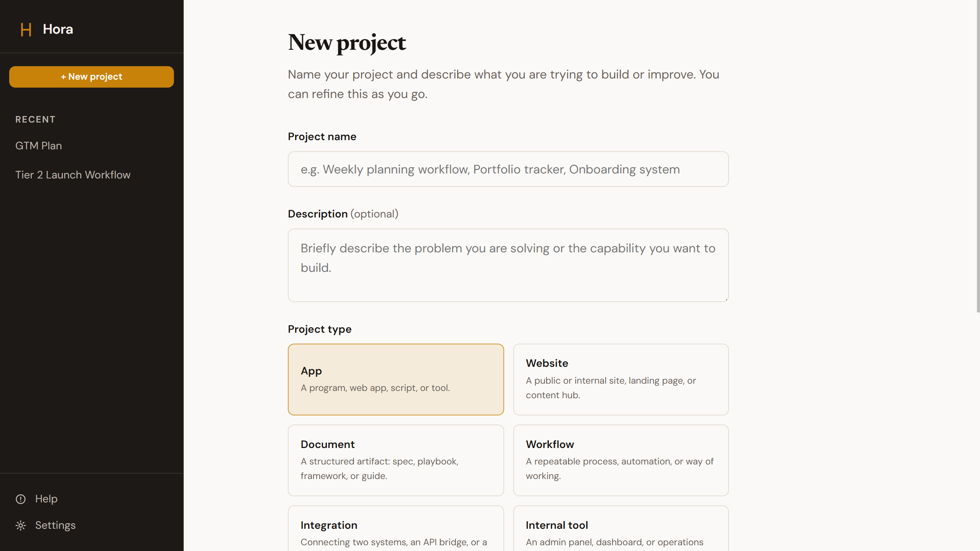The width and height of the screenshot is (980, 551).
Task: Click the Description text area
Action: 508,265
